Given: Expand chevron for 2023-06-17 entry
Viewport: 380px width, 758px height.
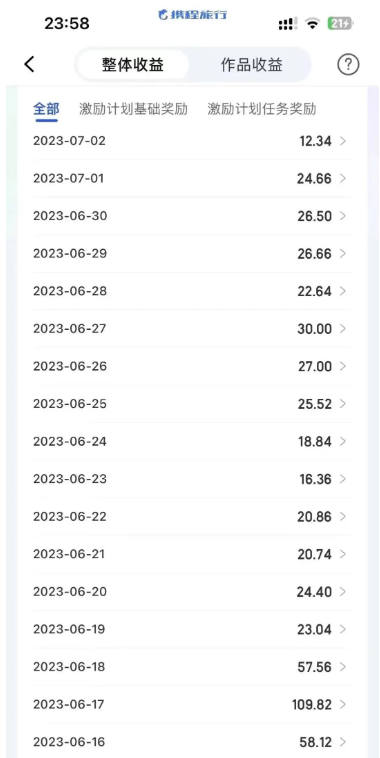Looking at the screenshot, I should coord(343,704).
